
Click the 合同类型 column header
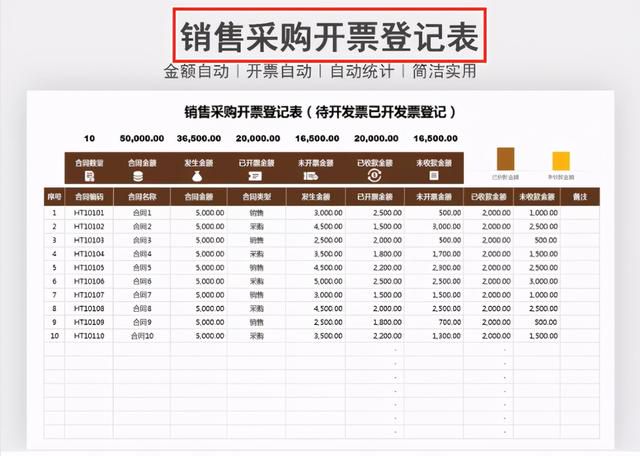pyautogui.click(x=257, y=197)
